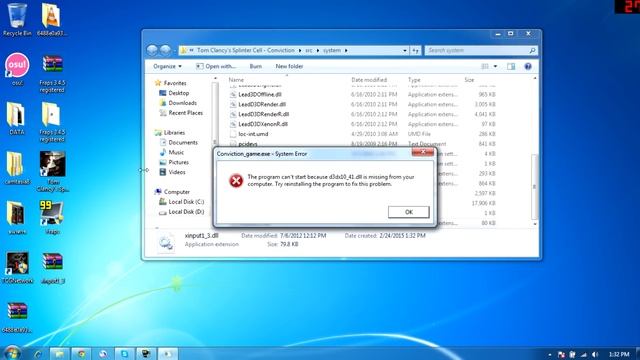Screen dimensions: 640x360
Task: Expand breadcrumb arrow after Conviction folder
Action: coord(300,50)
